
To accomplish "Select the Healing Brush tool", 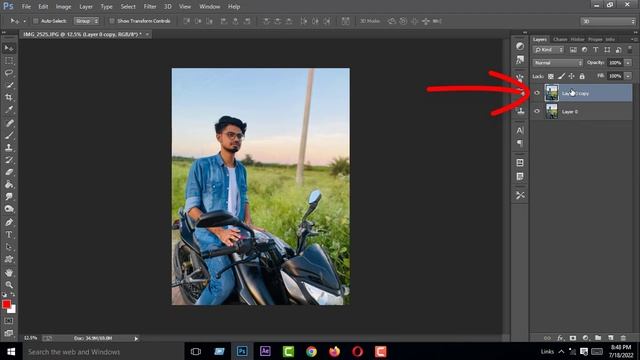I will tap(9, 123).
